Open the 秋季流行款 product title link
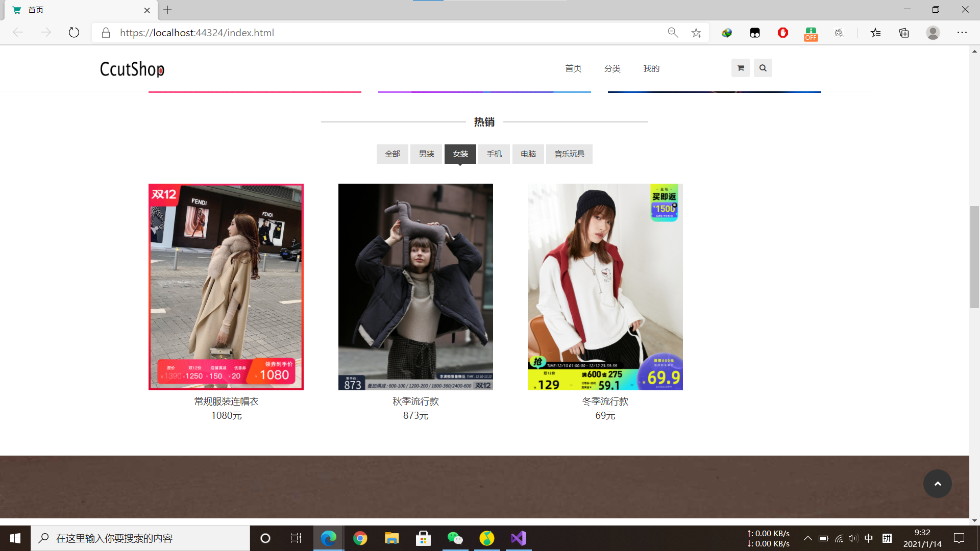The height and width of the screenshot is (551, 980). (415, 402)
